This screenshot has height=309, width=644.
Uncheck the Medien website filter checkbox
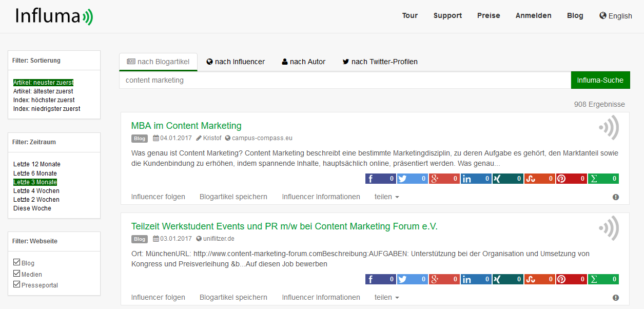17,274
